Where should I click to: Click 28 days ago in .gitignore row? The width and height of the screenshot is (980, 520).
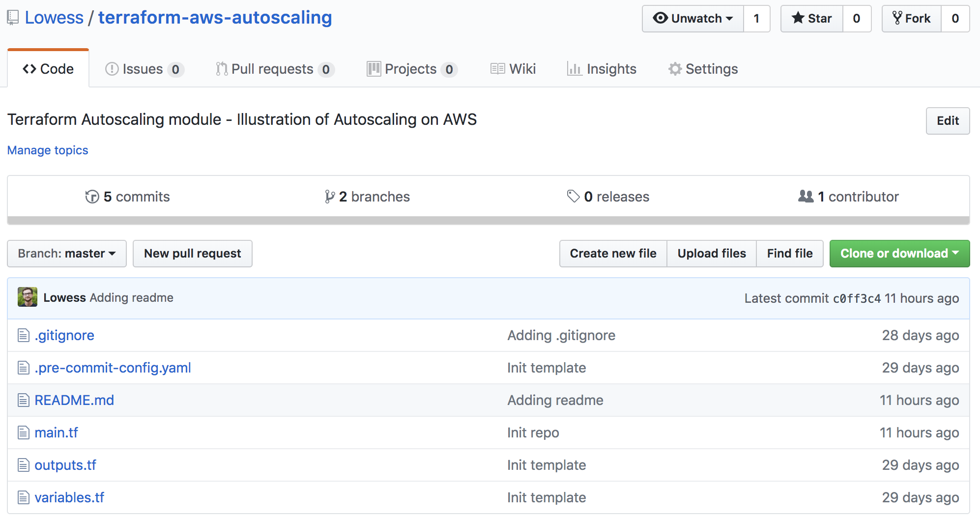[x=921, y=335]
